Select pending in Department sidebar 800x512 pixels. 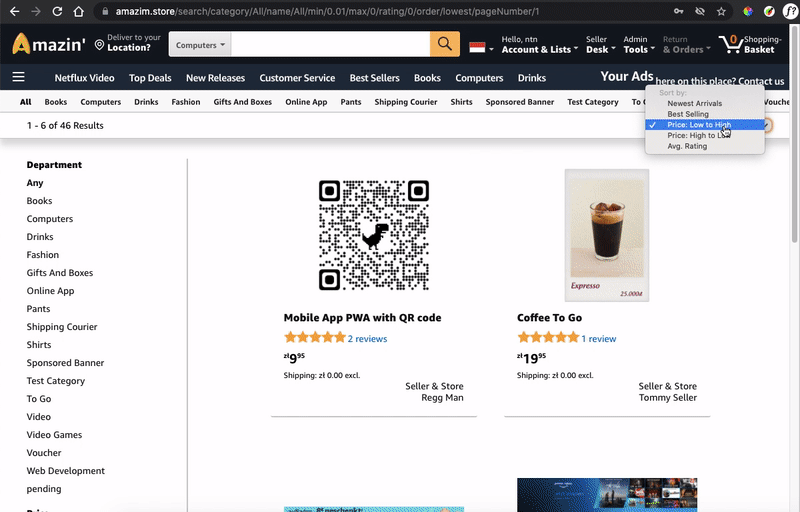click(44, 489)
